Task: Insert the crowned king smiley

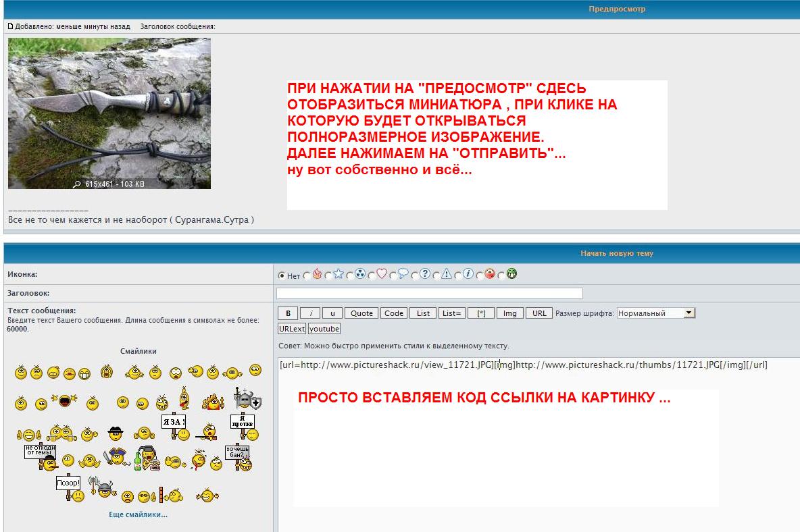Action: coord(214,402)
